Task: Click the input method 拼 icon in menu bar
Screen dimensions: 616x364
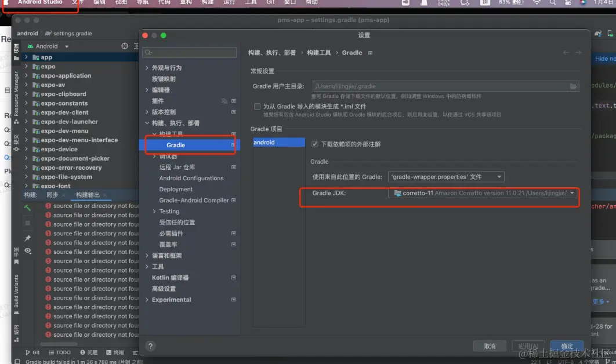Action: [485, 2]
